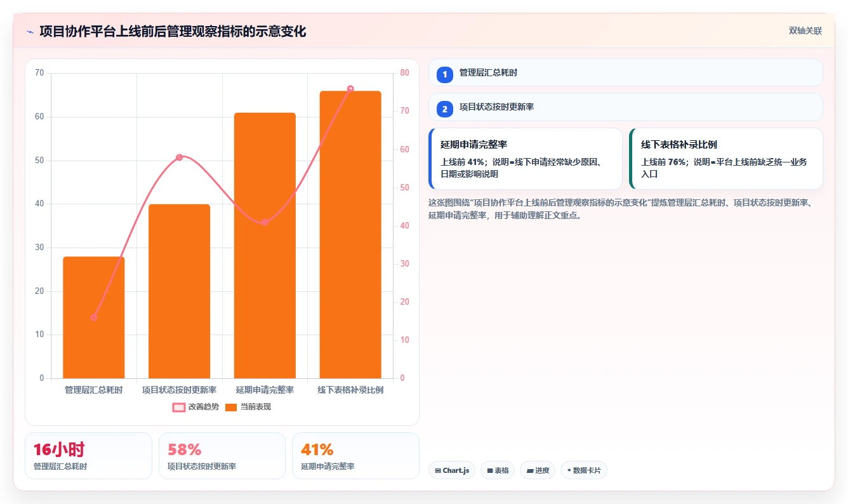Screen dimensions: 848x504
Task: Click x-axis label 管理层汇总耗时
Action: (x=94, y=390)
